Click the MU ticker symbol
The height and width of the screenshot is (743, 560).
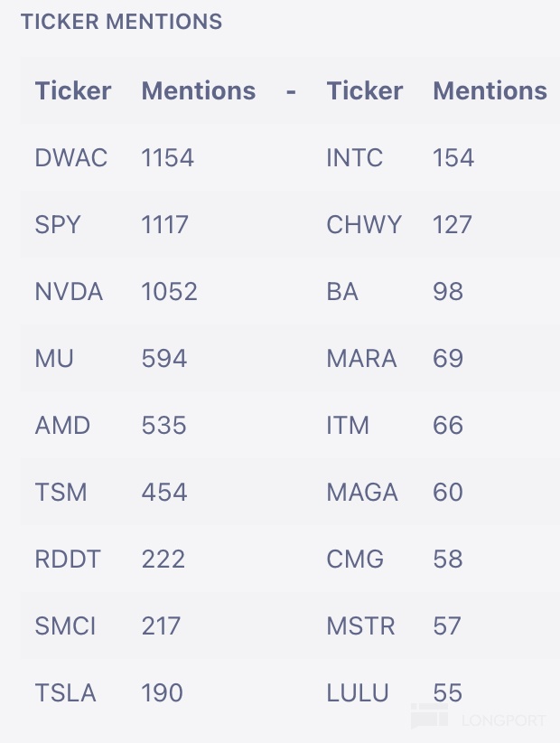[x=54, y=359]
